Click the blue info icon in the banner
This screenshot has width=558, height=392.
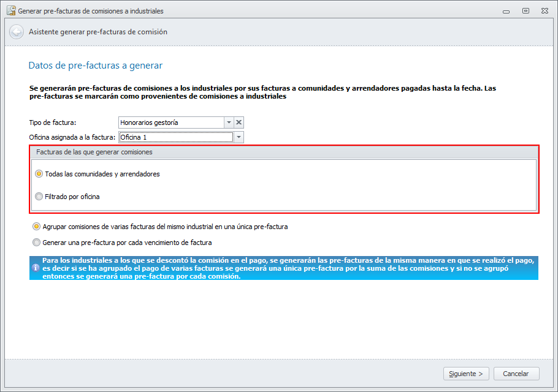(x=36, y=268)
